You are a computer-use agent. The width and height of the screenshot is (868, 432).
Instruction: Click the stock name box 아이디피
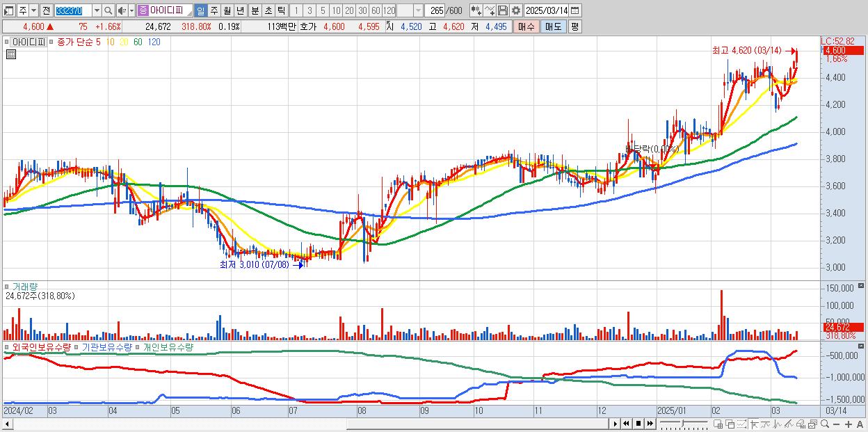[170, 10]
